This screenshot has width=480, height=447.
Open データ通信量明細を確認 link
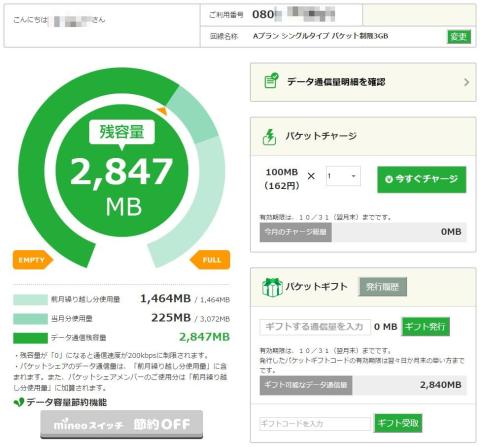click(x=363, y=82)
